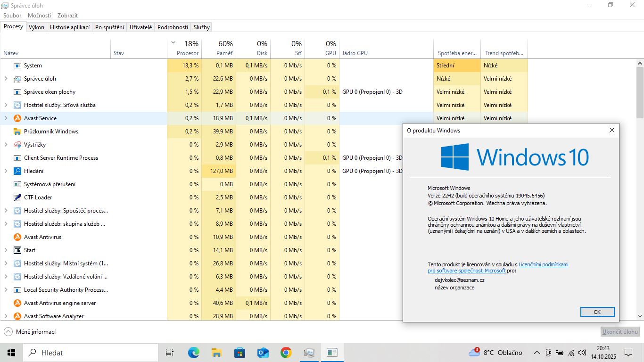Open the notification center icon
644x362 pixels.
click(x=628, y=353)
